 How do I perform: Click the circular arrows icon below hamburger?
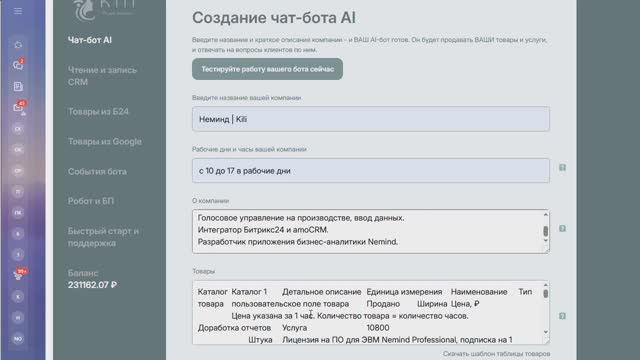coord(18,45)
